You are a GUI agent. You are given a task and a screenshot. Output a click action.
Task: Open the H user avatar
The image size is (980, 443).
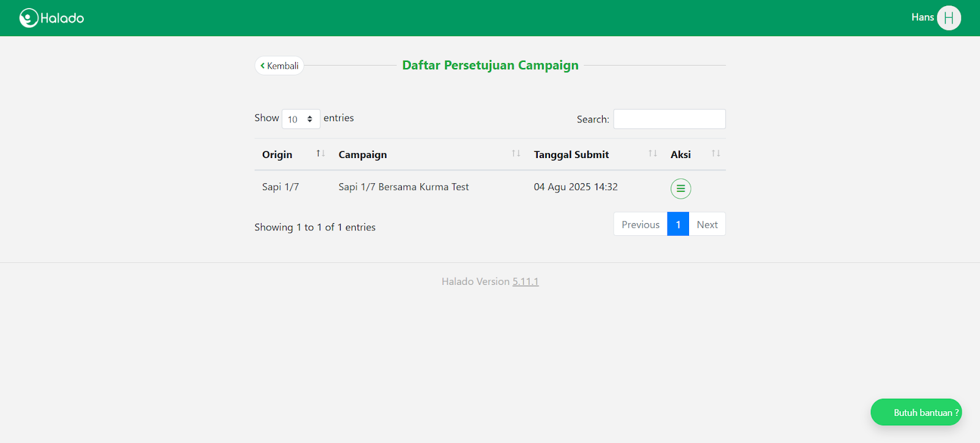click(x=949, y=18)
